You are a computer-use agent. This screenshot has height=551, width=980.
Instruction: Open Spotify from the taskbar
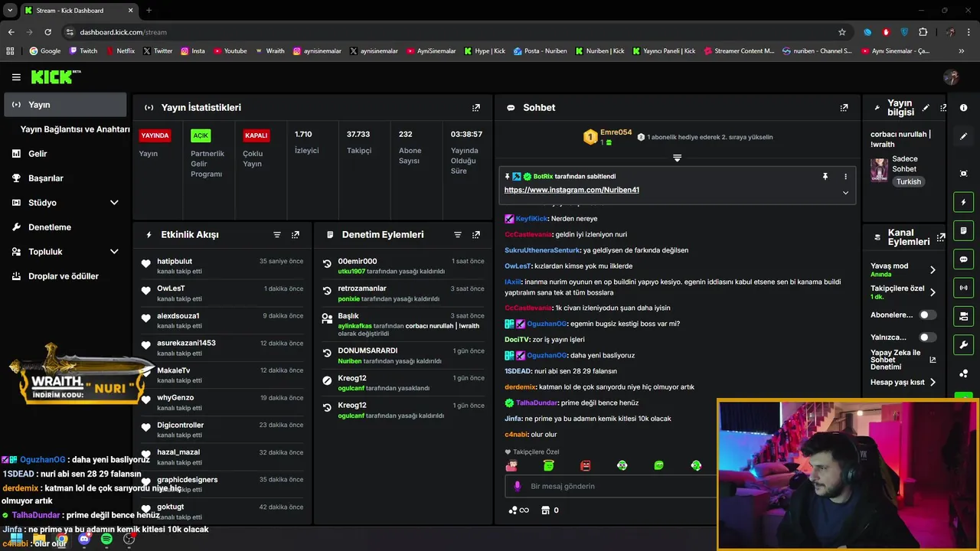click(106, 540)
